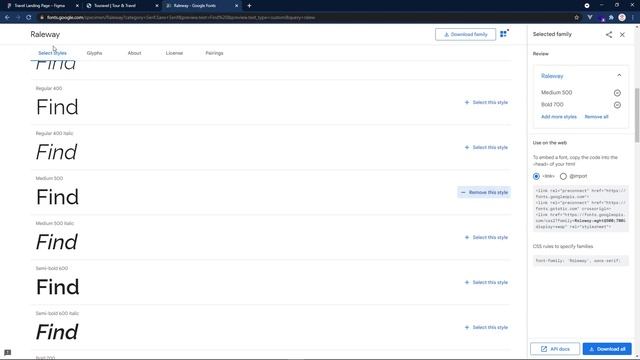Click the Chrome tab search dropdown icon
The width and height of the screenshot is (640, 360).
click(587, 6)
